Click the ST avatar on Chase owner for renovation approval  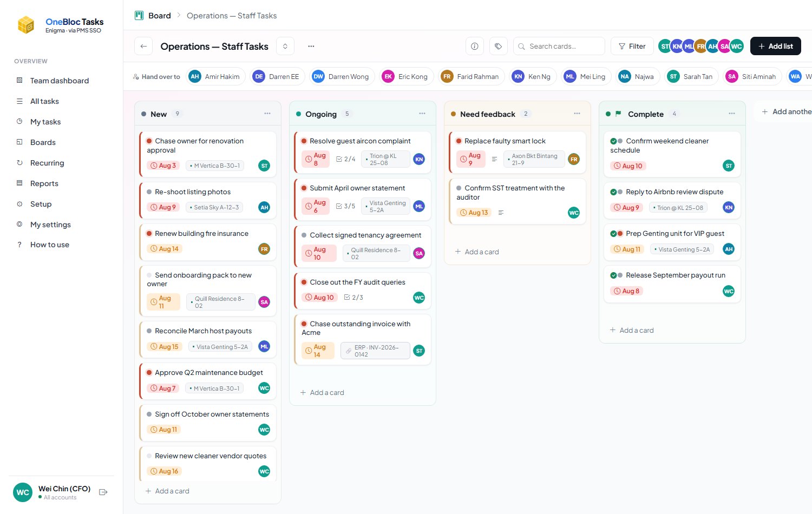[264, 166]
